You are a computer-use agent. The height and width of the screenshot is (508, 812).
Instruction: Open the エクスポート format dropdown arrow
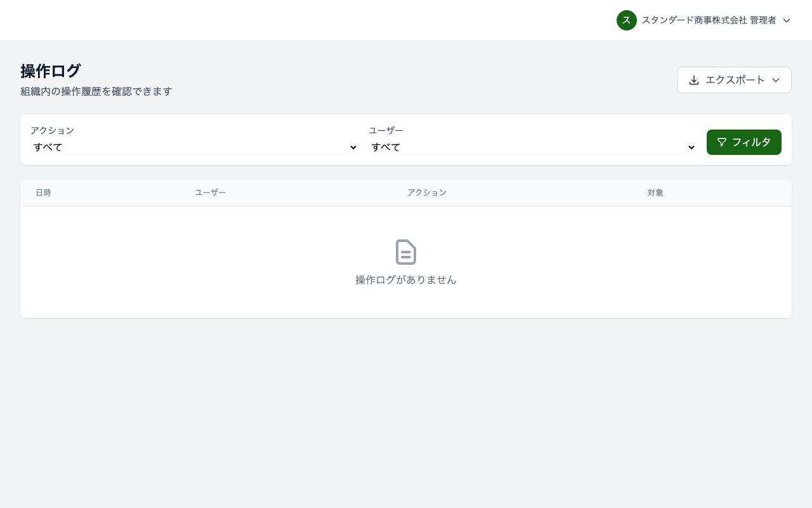click(x=776, y=80)
